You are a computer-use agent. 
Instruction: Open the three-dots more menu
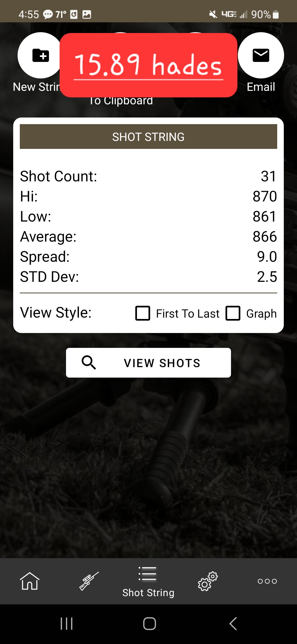pos(267,581)
